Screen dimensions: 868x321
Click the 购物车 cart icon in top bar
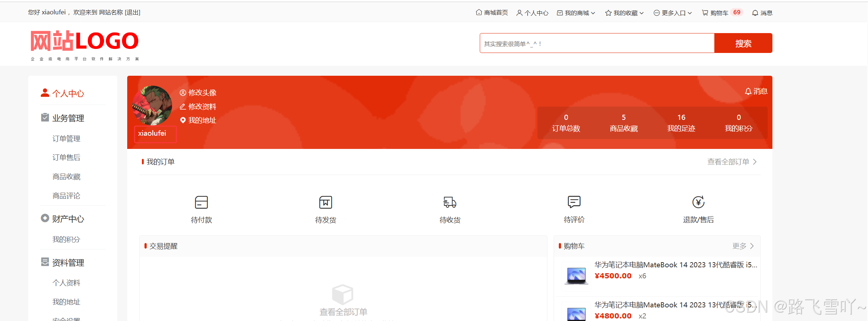pos(705,13)
